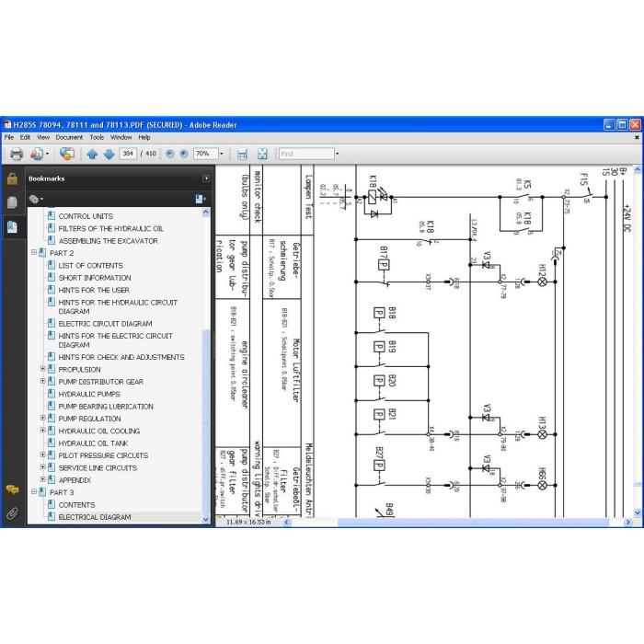Open the HINTS FOR THE USER bookmark

(x=94, y=290)
